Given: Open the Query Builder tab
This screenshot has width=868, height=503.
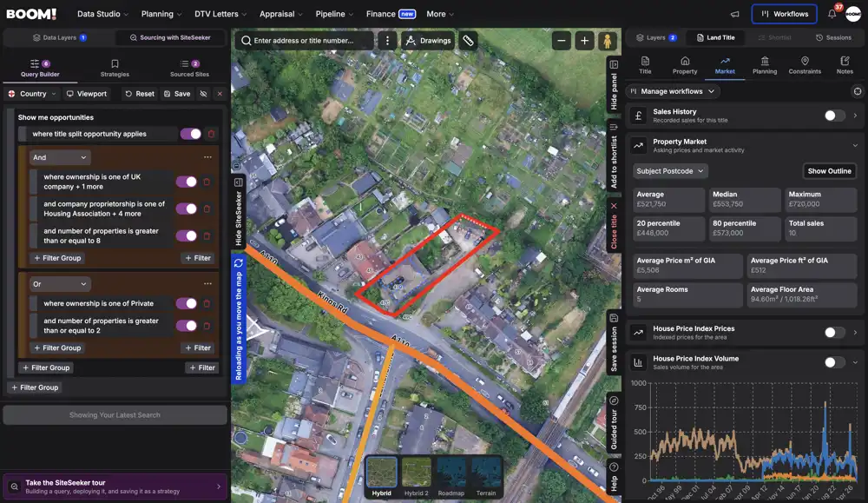Looking at the screenshot, I should coord(40,68).
